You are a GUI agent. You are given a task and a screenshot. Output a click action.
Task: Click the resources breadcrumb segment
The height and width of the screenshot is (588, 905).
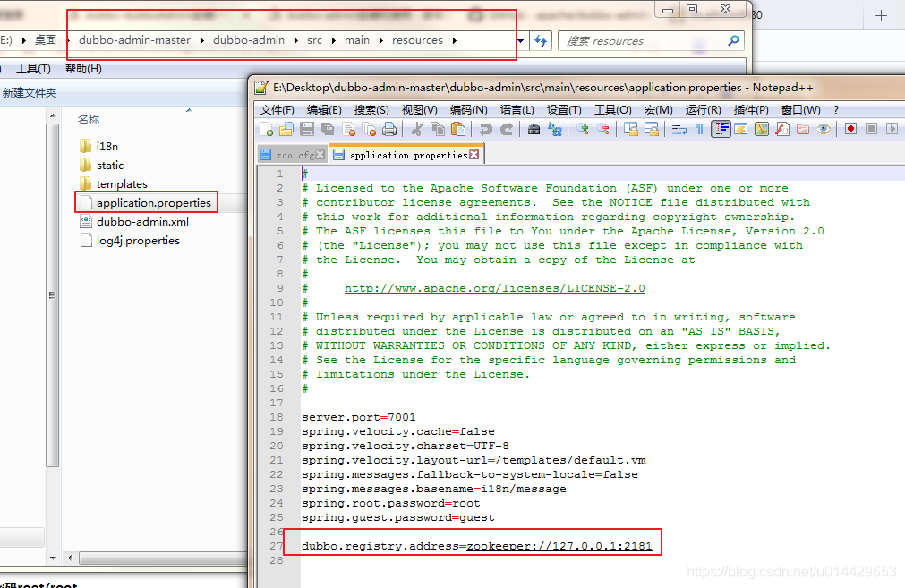(x=417, y=40)
